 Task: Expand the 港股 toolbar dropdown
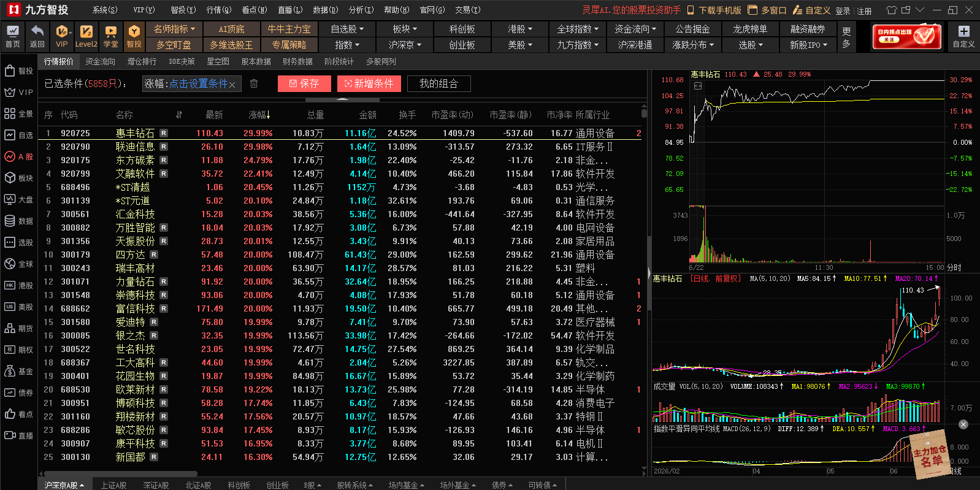tap(520, 29)
